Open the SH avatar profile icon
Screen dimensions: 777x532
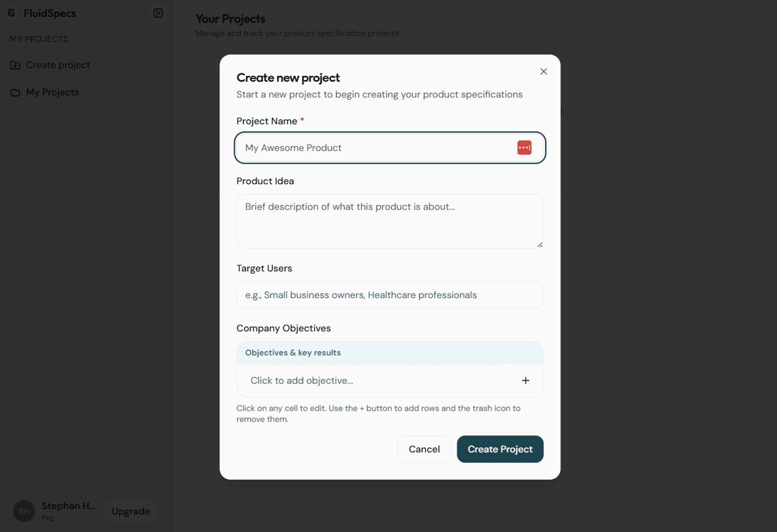[x=24, y=511]
